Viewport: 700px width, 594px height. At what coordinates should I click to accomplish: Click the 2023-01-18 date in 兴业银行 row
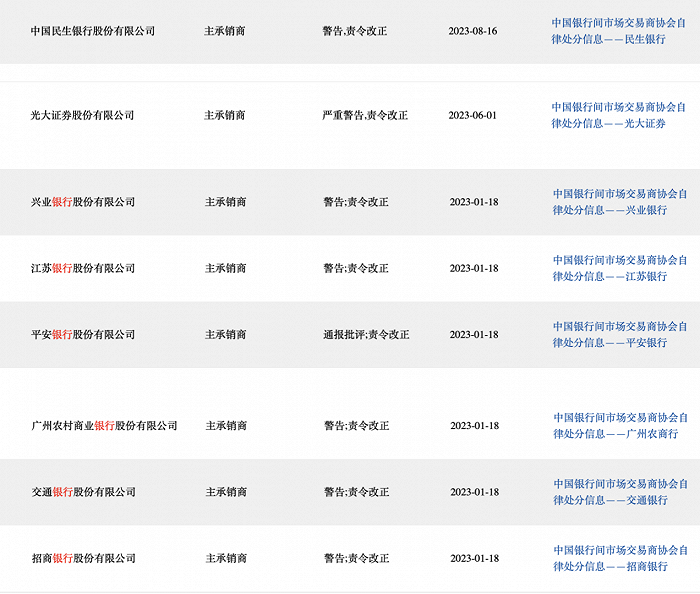[474, 202]
